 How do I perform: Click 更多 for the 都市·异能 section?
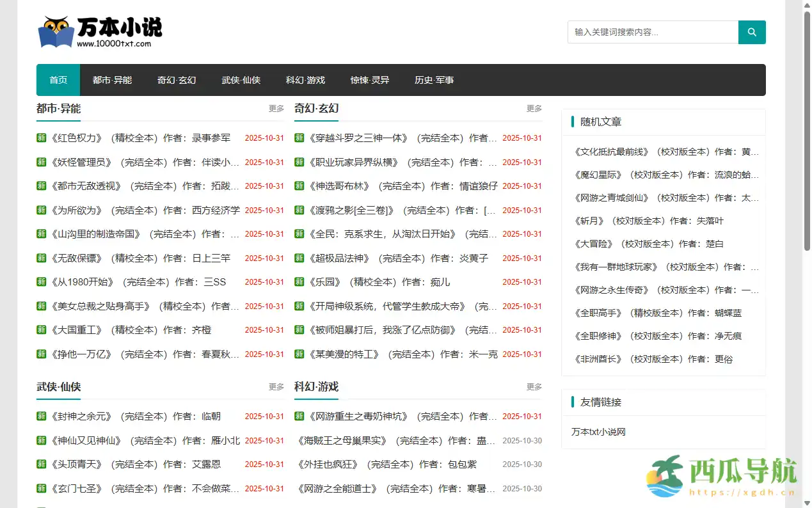tap(276, 109)
